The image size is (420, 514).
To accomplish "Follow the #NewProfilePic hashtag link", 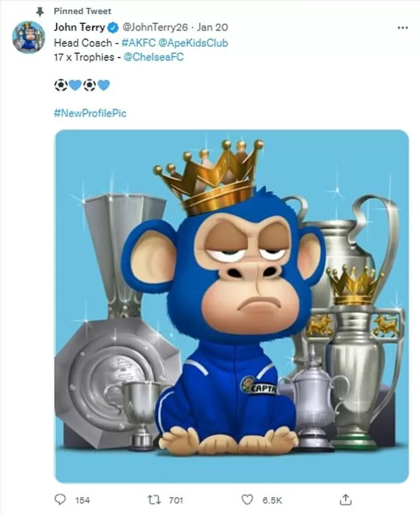I will (x=90, y=113).
